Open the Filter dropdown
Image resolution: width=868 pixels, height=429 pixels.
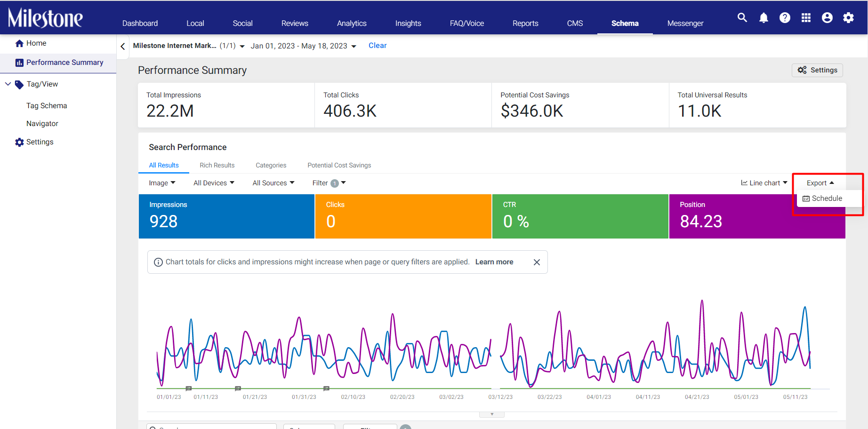(329, 183)
